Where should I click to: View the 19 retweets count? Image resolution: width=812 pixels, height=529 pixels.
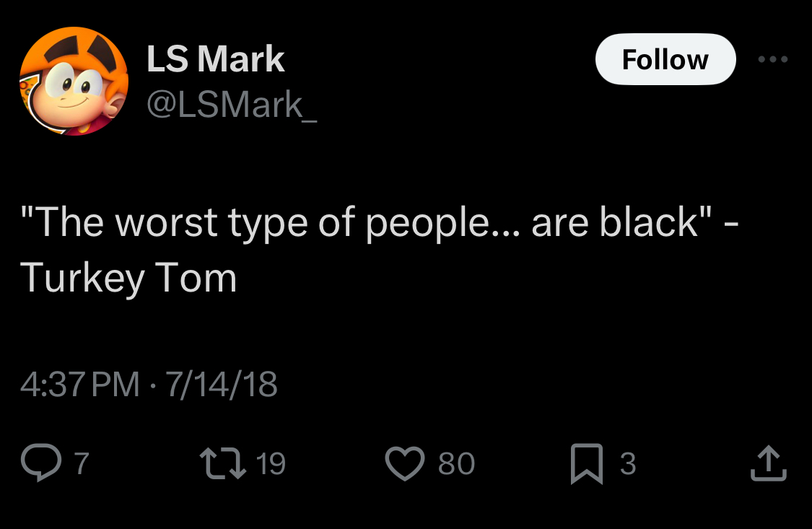(271, 463)
